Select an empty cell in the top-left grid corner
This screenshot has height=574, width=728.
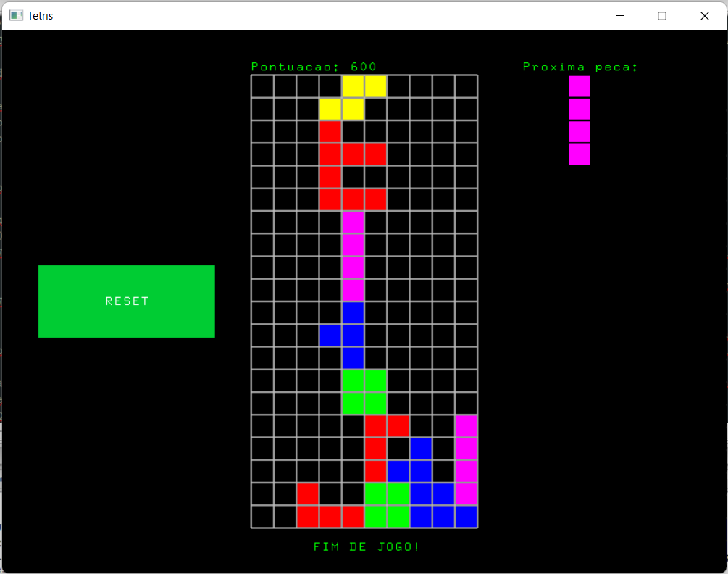[x=262, y=86]
